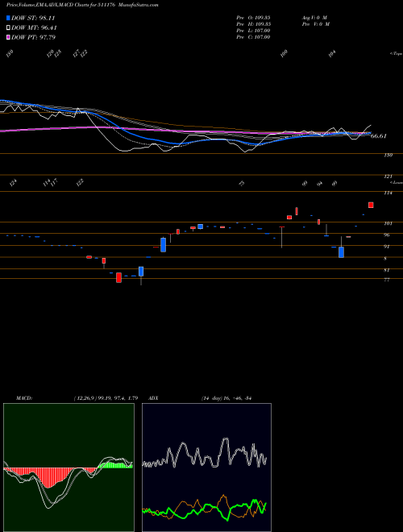Click the blue DOW ST legend swatch
Viewport: 403px width, 532px height.
coord(8,18)
